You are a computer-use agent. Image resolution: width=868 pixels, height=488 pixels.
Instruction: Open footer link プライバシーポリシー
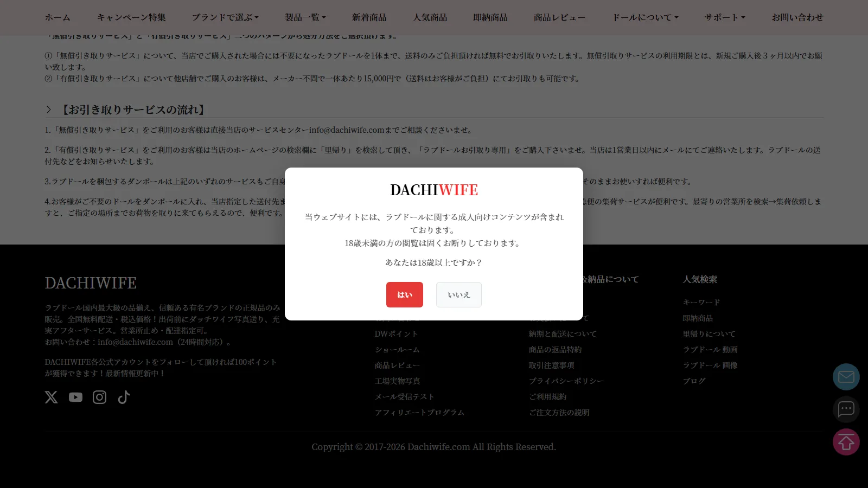point(566,381)
